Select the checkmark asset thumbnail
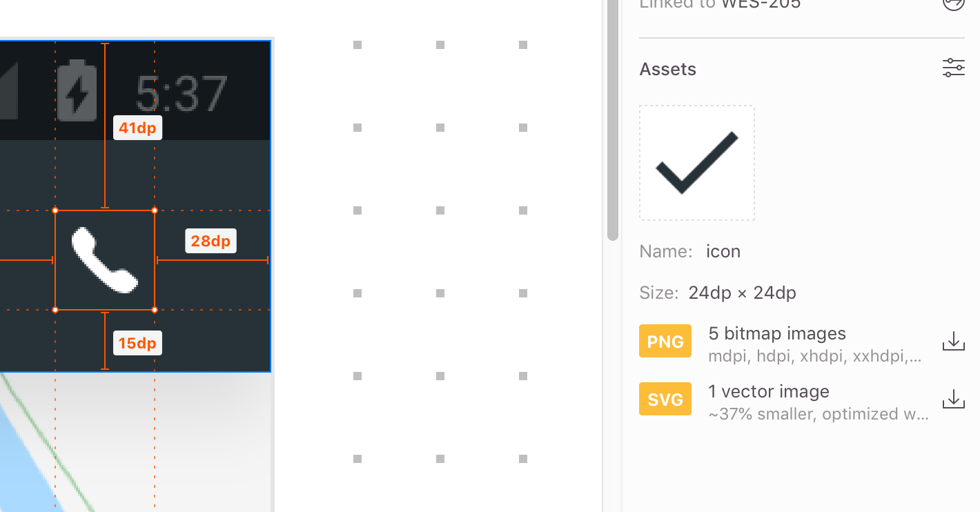This screenshot has height=512, width=980. click(696, 162)
